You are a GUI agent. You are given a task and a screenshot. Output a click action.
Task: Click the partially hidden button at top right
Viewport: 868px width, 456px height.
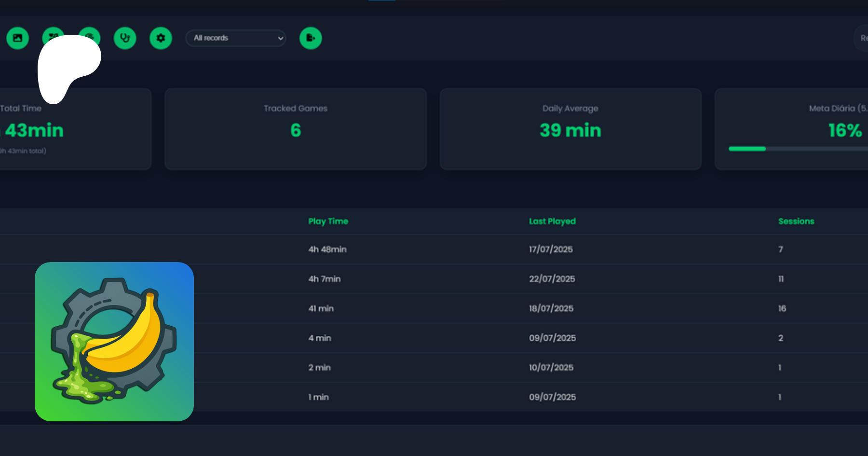[x=862, y=38]
